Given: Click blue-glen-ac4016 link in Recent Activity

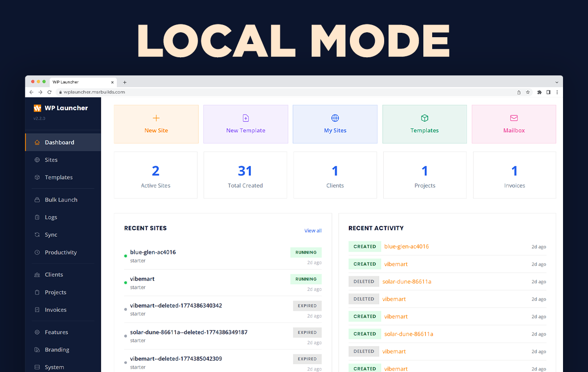Looking at the screenshot, I should click(407, 247).
